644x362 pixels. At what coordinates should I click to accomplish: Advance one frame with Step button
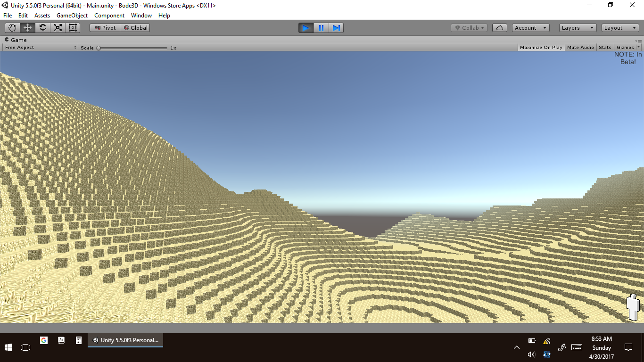tap(336, 28)
